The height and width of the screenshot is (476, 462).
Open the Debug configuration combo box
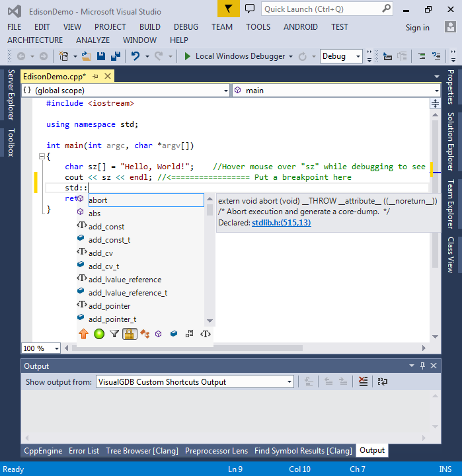[x=341, y=56]
